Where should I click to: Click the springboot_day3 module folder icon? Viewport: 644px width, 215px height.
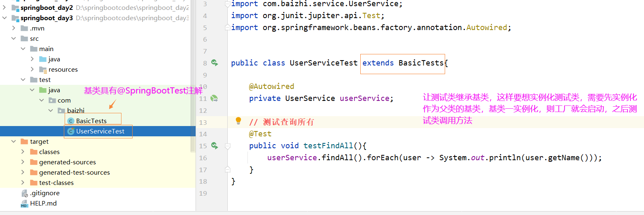pos(15,18)
